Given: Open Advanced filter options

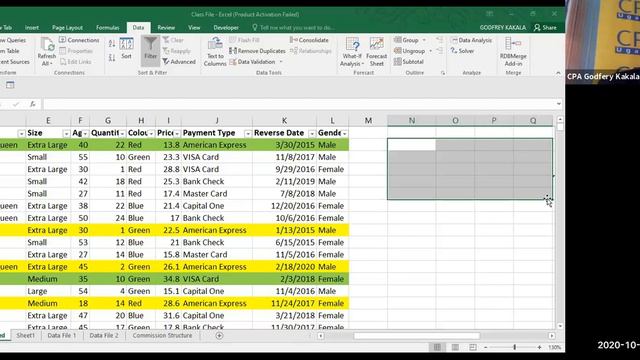Looking at the screenshot, I should pos(179,62).
